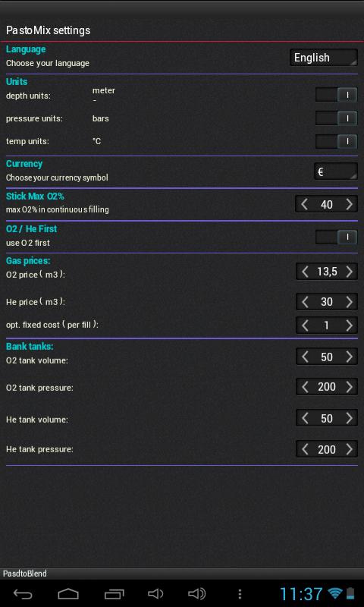Tap the Android home icon

(68, 594)
